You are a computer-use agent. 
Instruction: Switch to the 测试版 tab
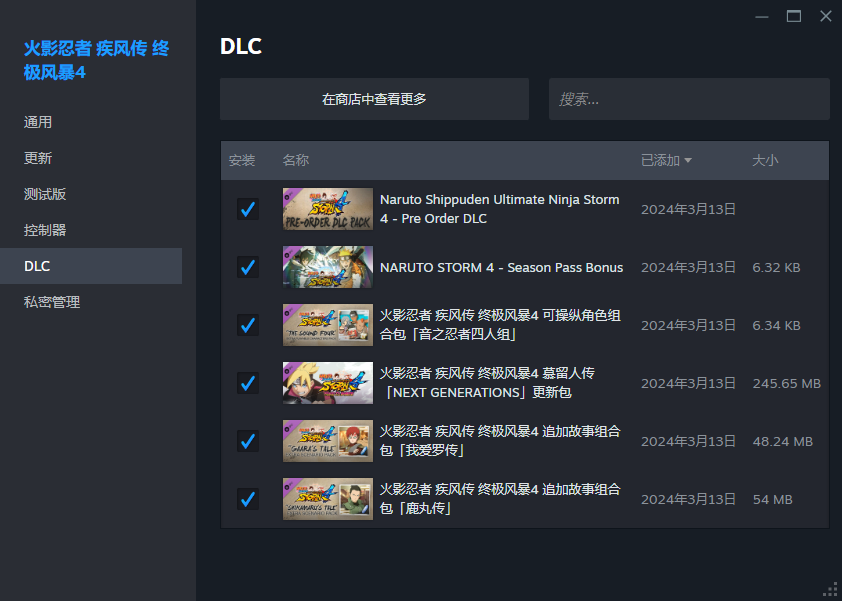tap(45, 194)
